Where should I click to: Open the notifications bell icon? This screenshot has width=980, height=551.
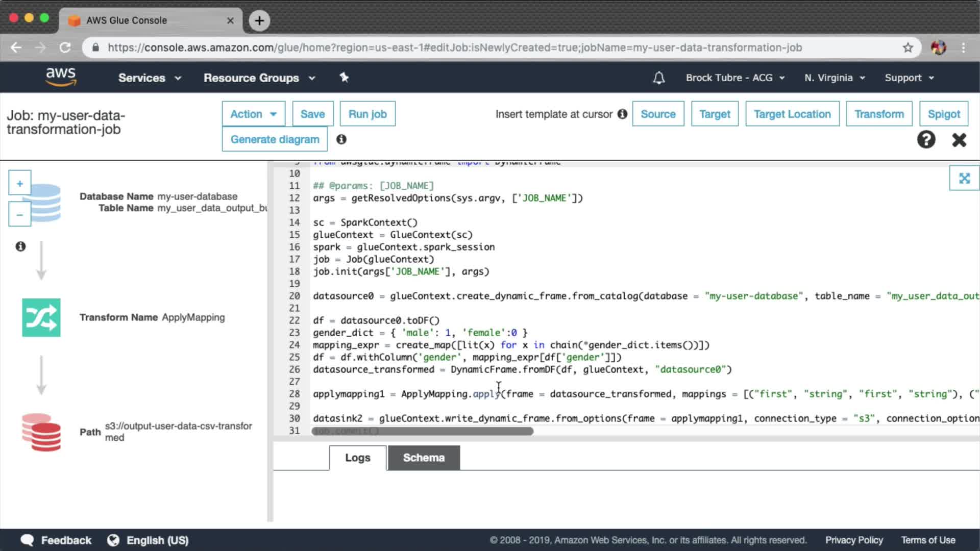click(x=659, y=78)
